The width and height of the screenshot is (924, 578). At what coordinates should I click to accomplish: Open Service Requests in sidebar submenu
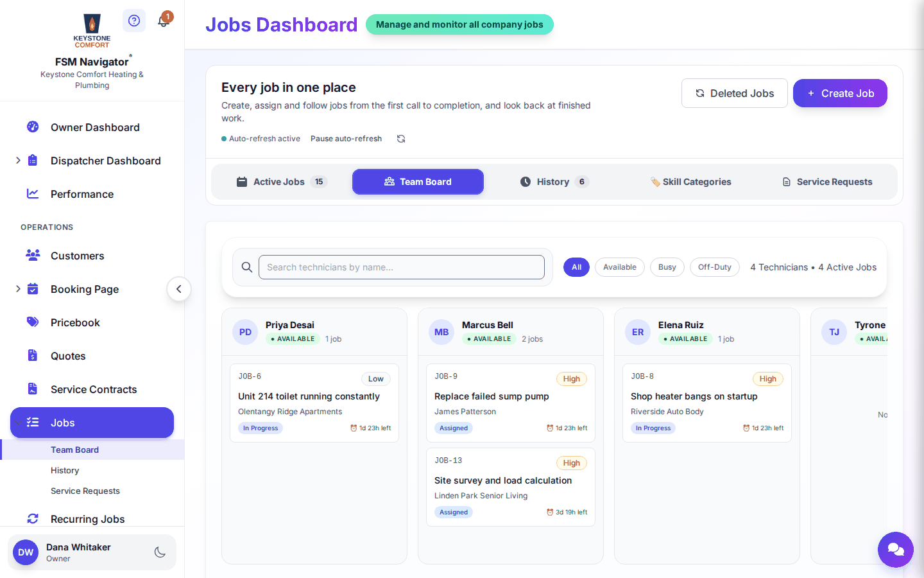click(85, 491)
